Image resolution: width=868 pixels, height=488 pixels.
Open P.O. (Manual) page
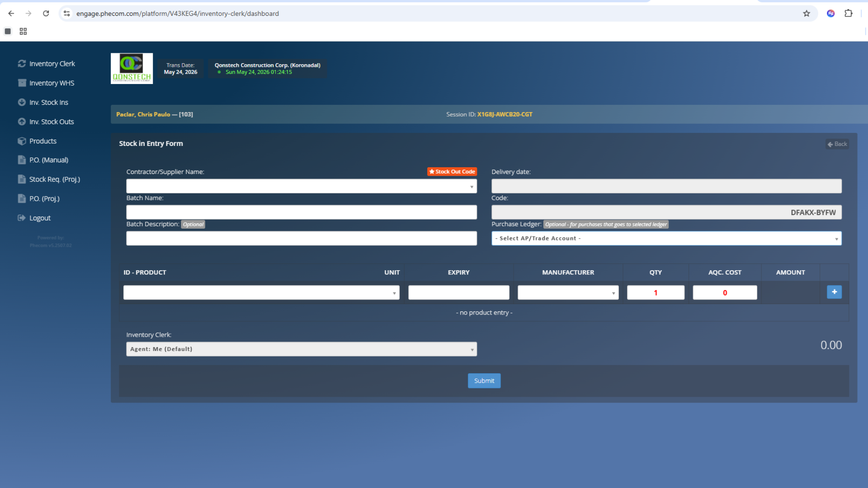click(49, 160)
